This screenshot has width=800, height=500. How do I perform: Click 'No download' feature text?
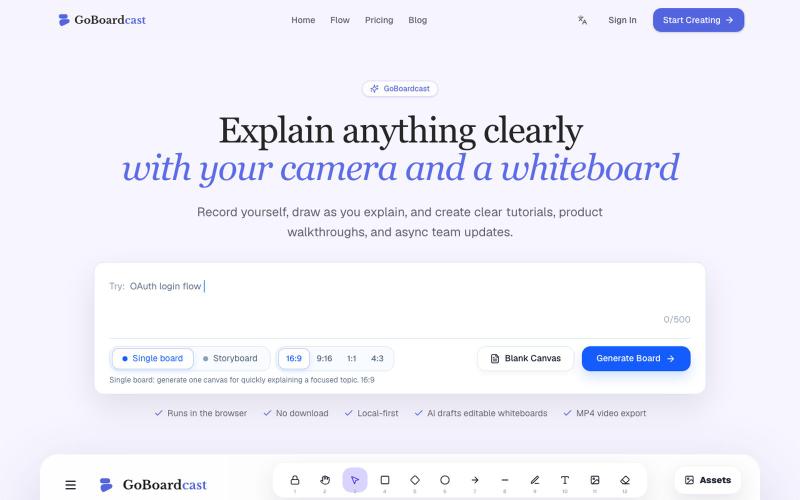[302, 413]
